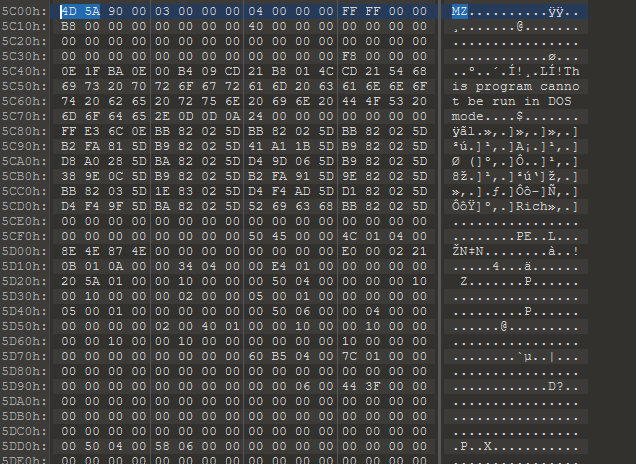Select byte B5 in row 5D70h
The image size is (636, 464).
279,357
